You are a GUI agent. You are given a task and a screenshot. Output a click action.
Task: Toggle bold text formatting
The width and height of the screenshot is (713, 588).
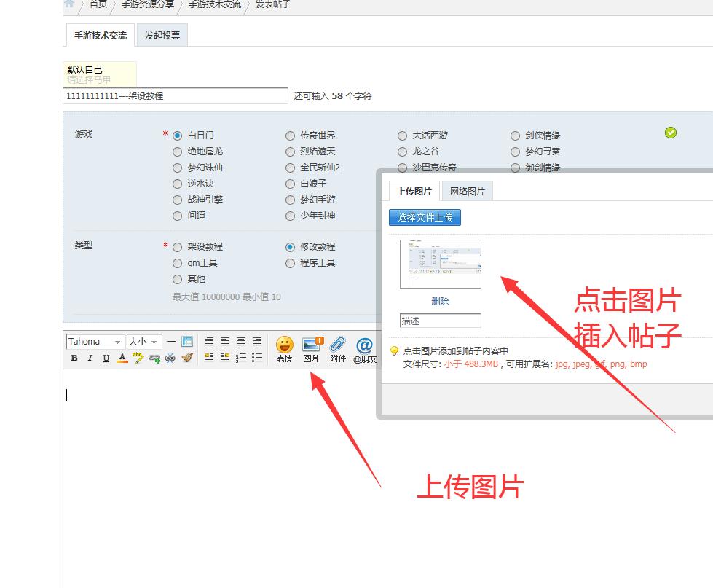click(74, 358)
